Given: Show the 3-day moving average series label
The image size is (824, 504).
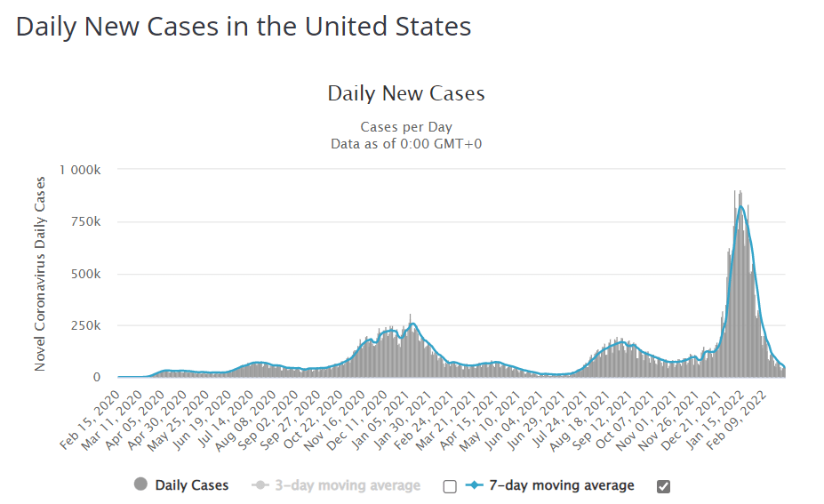Looking at the screenshot, I should (x=345, y=485).
